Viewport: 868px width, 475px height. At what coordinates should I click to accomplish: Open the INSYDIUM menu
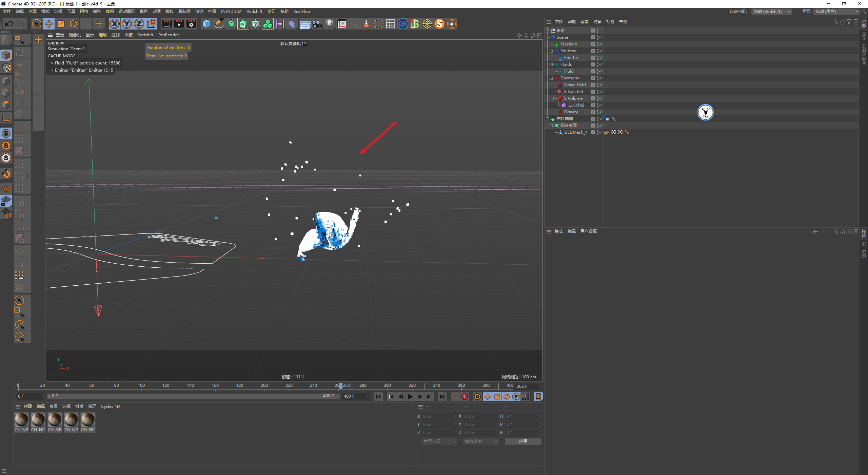[x=231, y=12]
